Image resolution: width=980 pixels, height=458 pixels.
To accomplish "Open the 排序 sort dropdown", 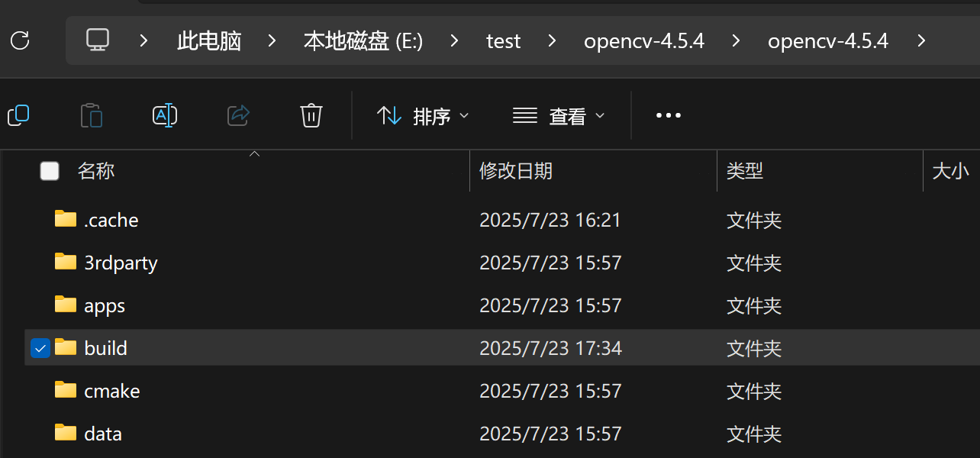I will tap(424, 115).
